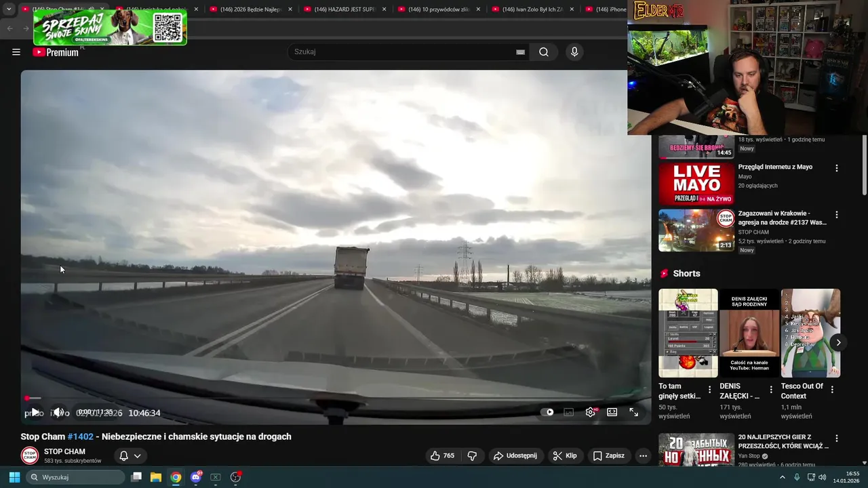Viewport: 868px width, 488px height.
Task: Show hidden system tray icons
Action: pyautogui.click(x=782, y=477)
